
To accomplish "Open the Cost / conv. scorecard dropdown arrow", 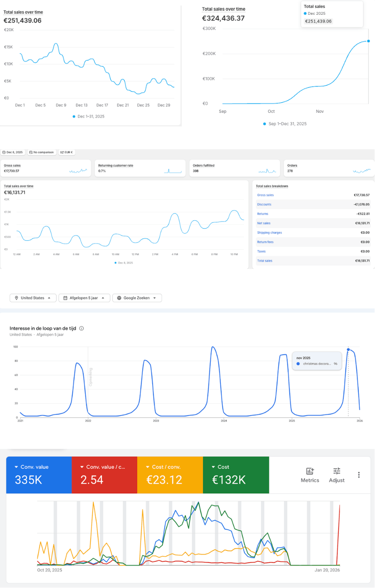I will click(x=148, y=467).
